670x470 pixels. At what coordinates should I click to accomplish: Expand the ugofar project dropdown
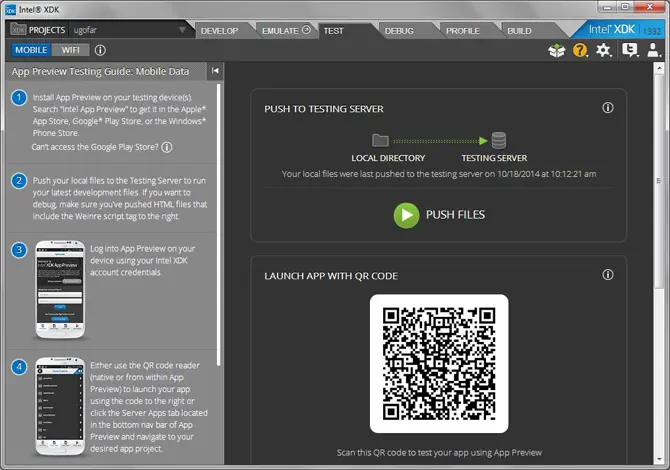tap(182, 30)
